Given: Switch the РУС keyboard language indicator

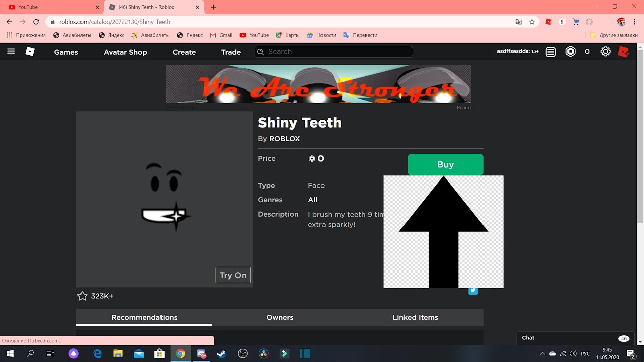Looking at the screenshot, I should [585, 354].
